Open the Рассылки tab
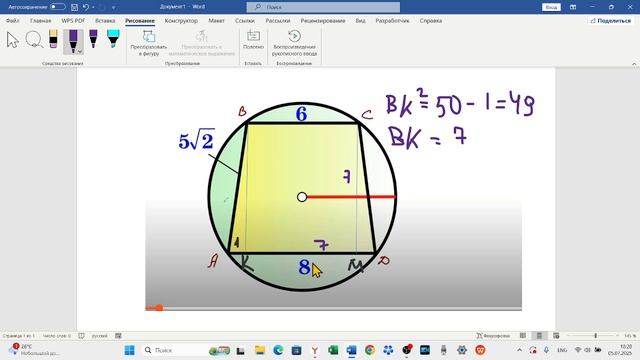The width and height of the screenshot is (640, 360). pos(278,20)
